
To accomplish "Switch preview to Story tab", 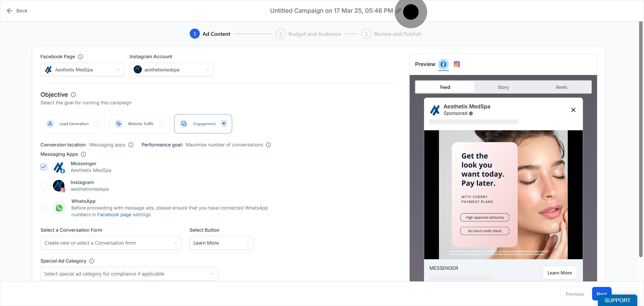I will 503,87.
